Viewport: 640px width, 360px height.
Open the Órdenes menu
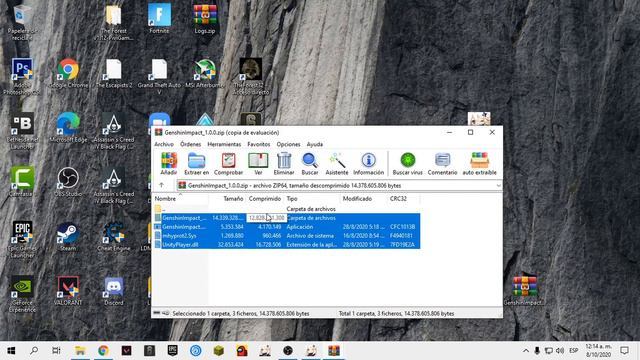(190, 144)
